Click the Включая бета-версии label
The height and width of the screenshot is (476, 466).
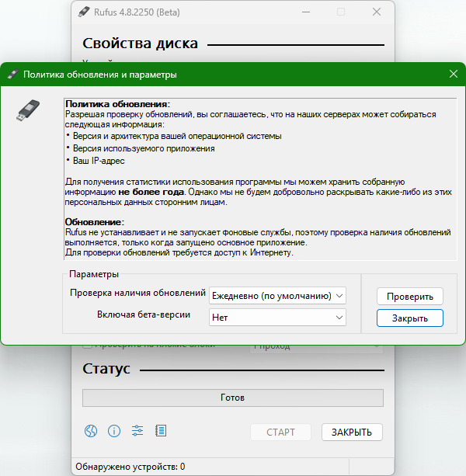(144, 314)
